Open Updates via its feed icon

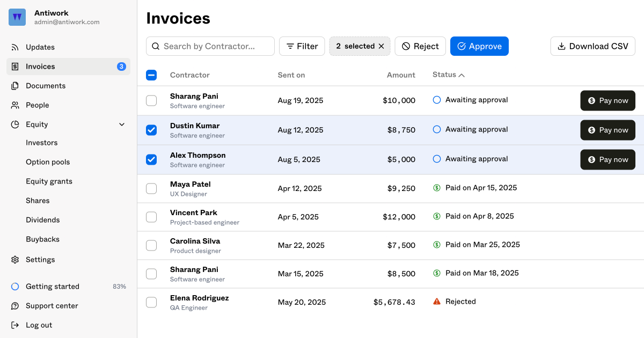pos(15,47)
